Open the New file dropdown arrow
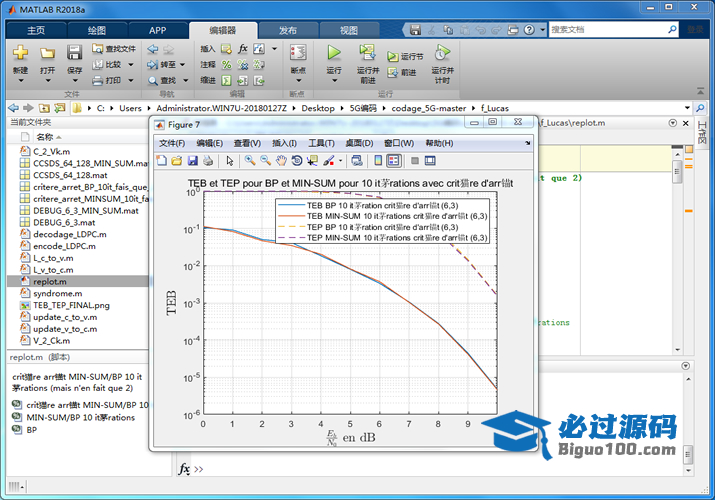Image resolution: width=715 pixels, height=500 pixels. pyautogui.click(x=20, y=80)
